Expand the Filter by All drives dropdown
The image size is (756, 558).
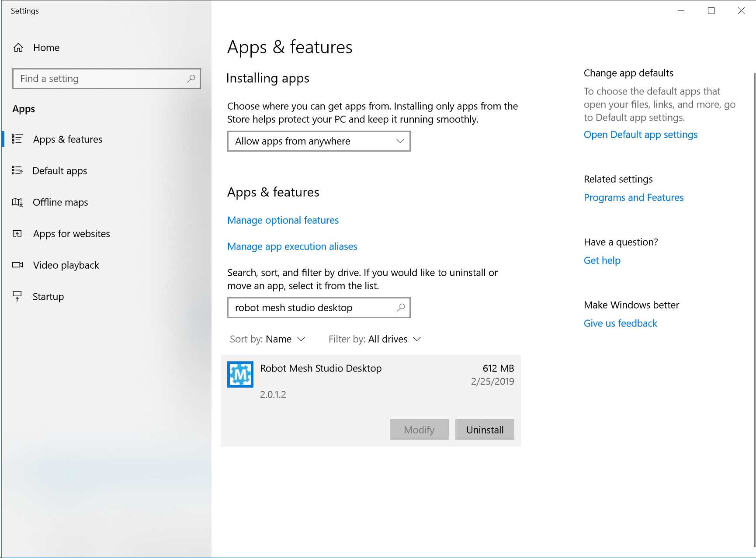click(x=375, y=339)
